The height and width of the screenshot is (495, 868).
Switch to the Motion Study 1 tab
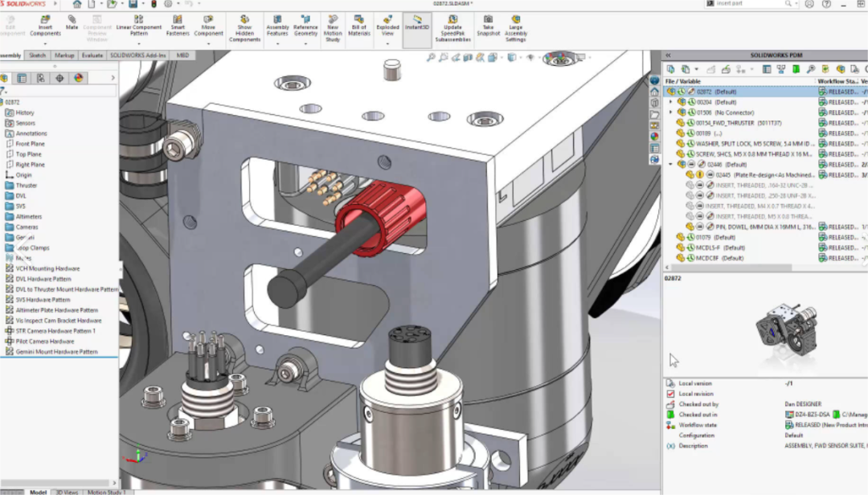[x=106, y=492]
